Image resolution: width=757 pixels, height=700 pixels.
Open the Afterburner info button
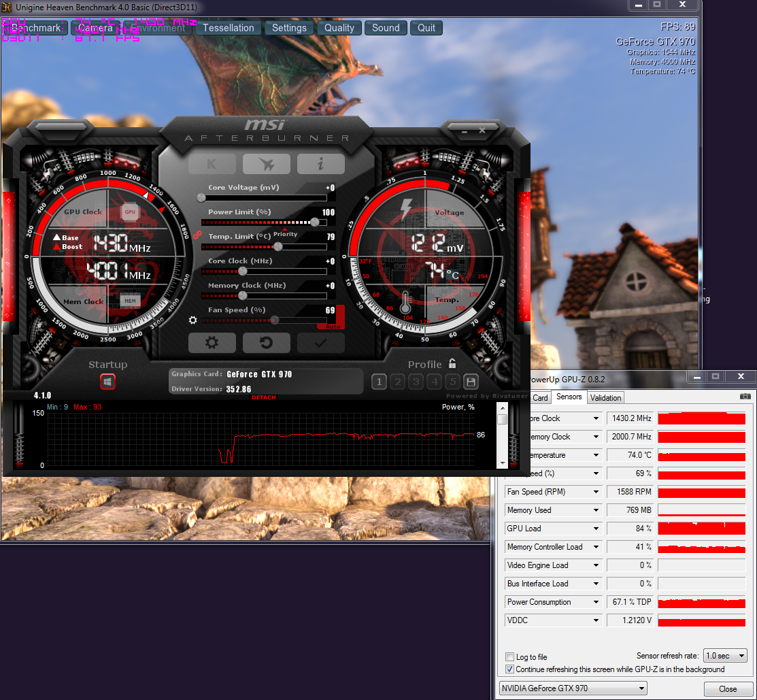tap(321, 164)
